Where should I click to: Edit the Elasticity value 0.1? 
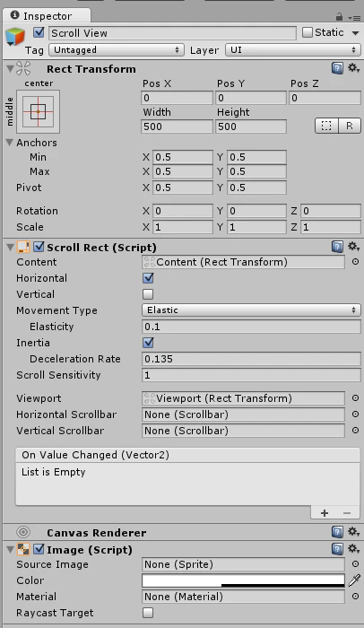[x=251, y=327]
